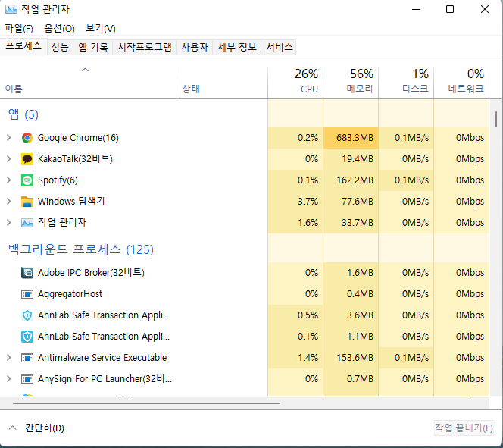Screen dimensions: 503x448
Task: Click the 간단히(D) label
Action: 45,428
